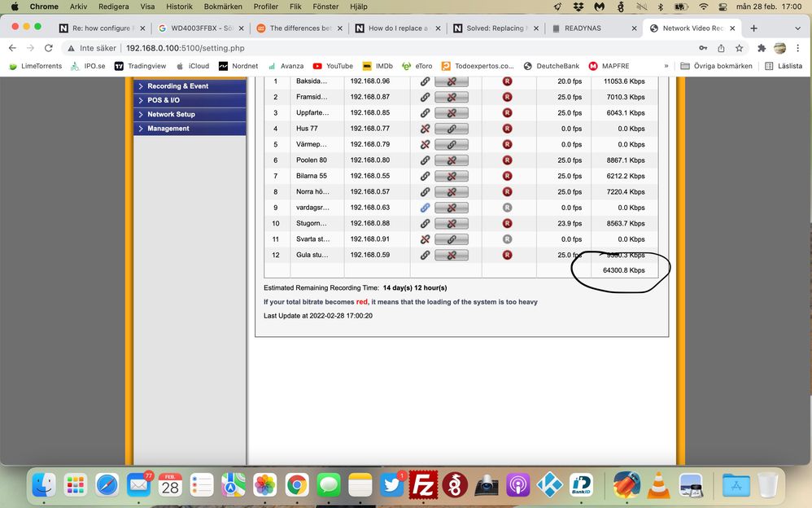
Task: Expand Network Setup sidebar section
Action: (x=190, y=114)
